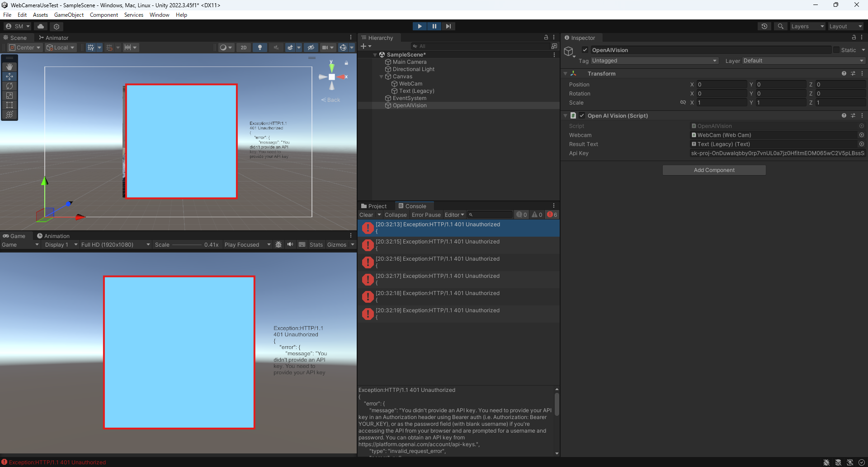Disable the OpenAIVision GameObject active checkbox

[585, 50]
